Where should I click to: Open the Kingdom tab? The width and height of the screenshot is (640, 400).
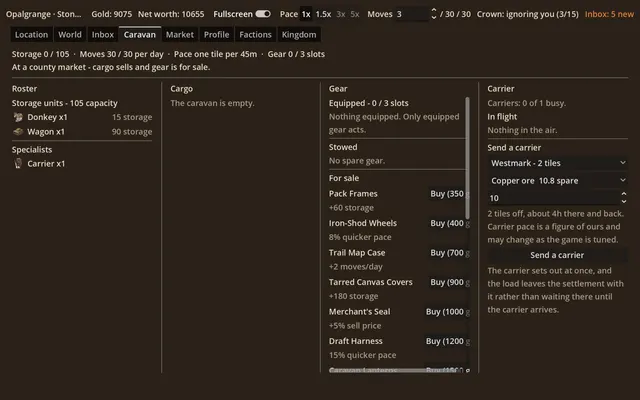pyautogui.click(x=299, y=35)
